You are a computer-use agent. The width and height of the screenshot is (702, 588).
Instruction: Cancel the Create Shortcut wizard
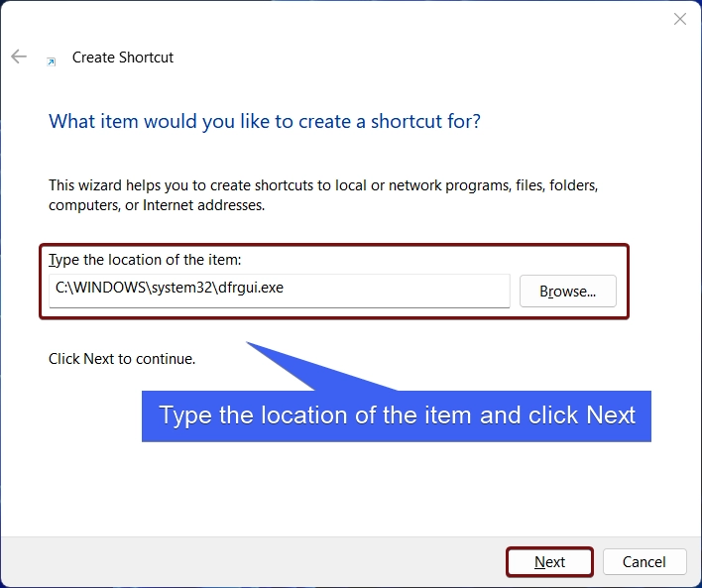point(644,561)
